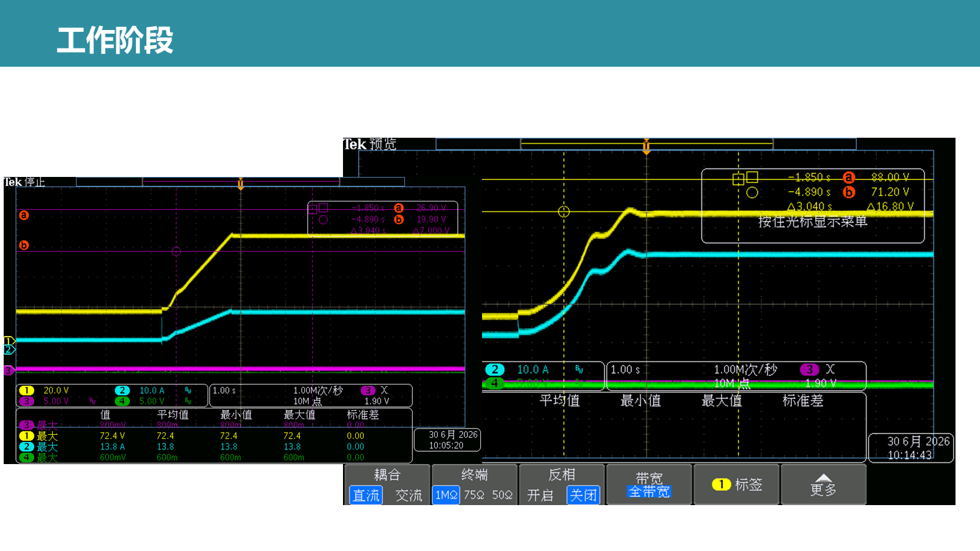Click orange trigger position marker atop preview scope
This screenshot has width=980, height=551.
pyautogui.click(x=646, y=147)
